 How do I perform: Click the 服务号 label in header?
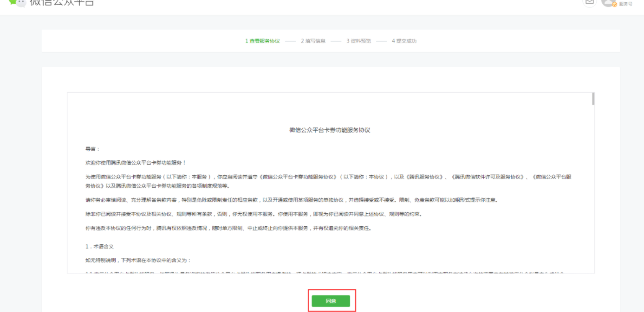click(x=625, y=4)
